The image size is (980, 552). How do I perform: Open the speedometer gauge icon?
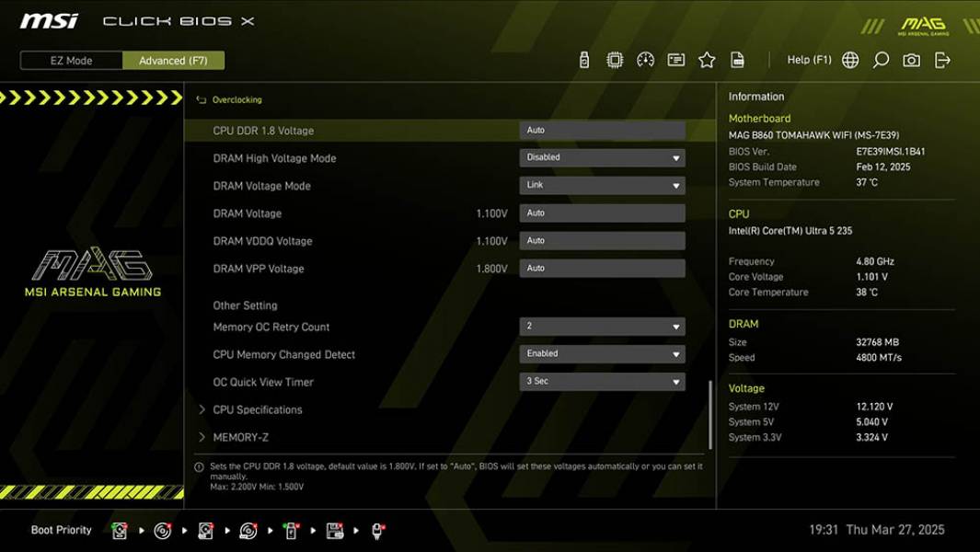(x=645, y=60)
